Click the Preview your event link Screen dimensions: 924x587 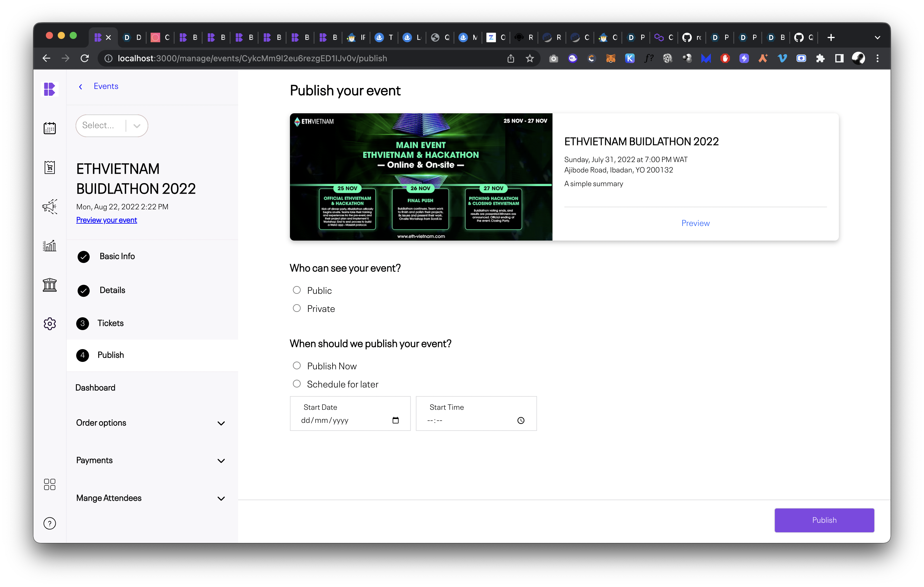coord(106,220)
